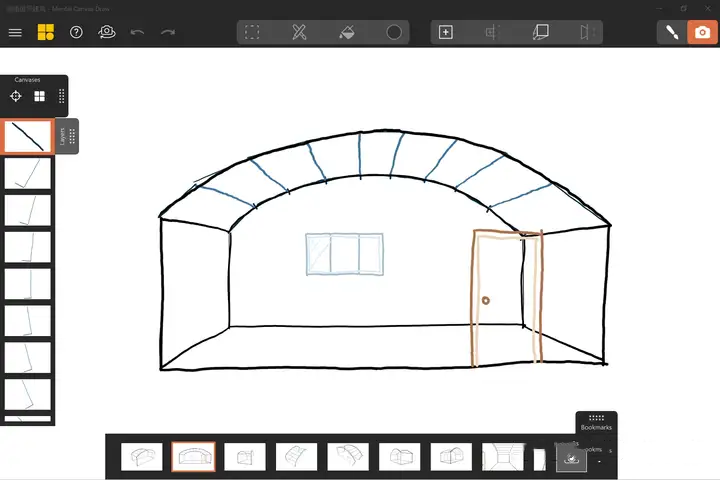Click the yellow four-squares gallery icon
Image resolution: width=720 pixels, height=480 pixels.
46,32
